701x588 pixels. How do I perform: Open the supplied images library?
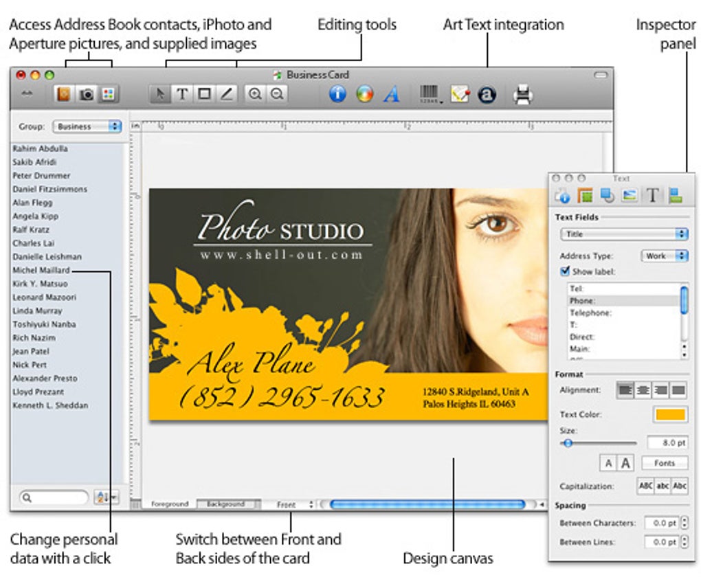point(108,94)
